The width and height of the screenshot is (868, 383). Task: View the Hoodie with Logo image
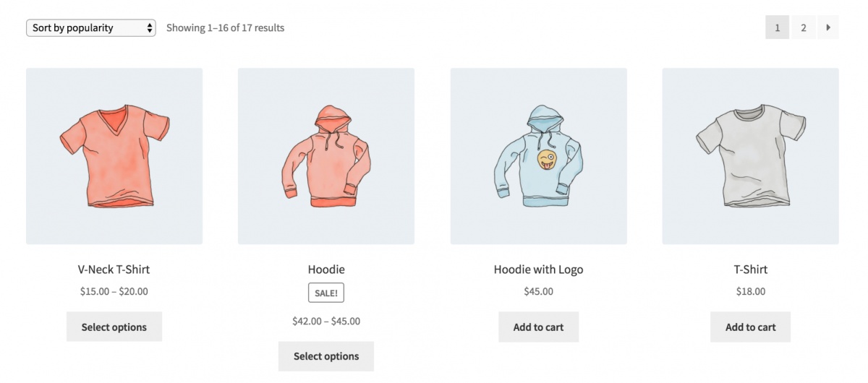(x=538, y=156)
